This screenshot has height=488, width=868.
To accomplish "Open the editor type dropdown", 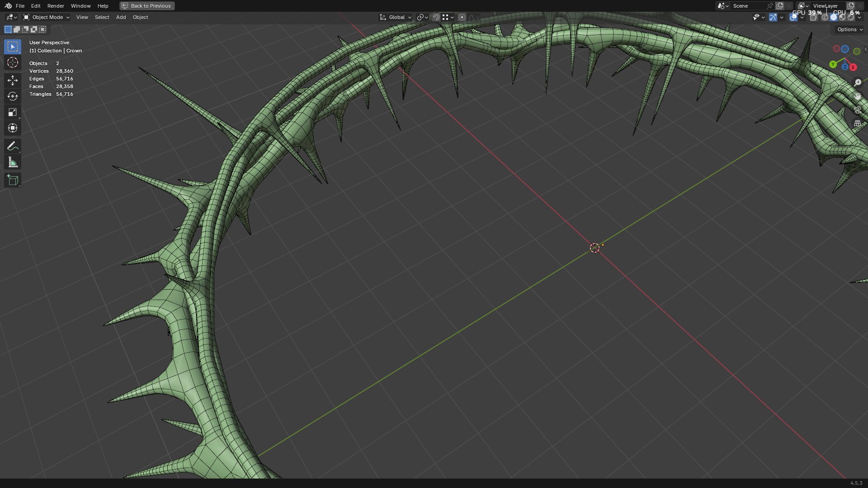I will pos(11,17).
